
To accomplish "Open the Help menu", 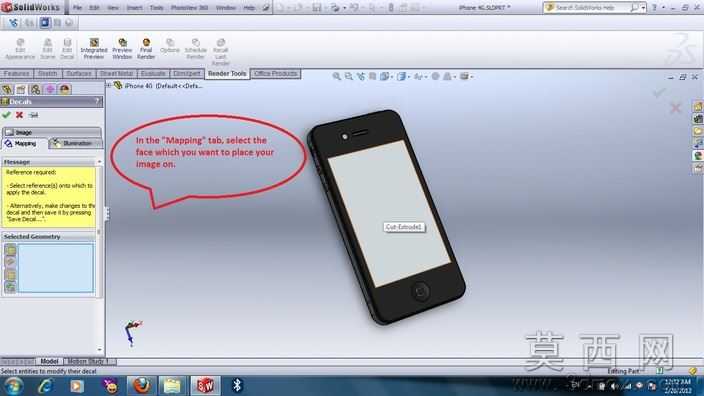I will coord(249,8).
